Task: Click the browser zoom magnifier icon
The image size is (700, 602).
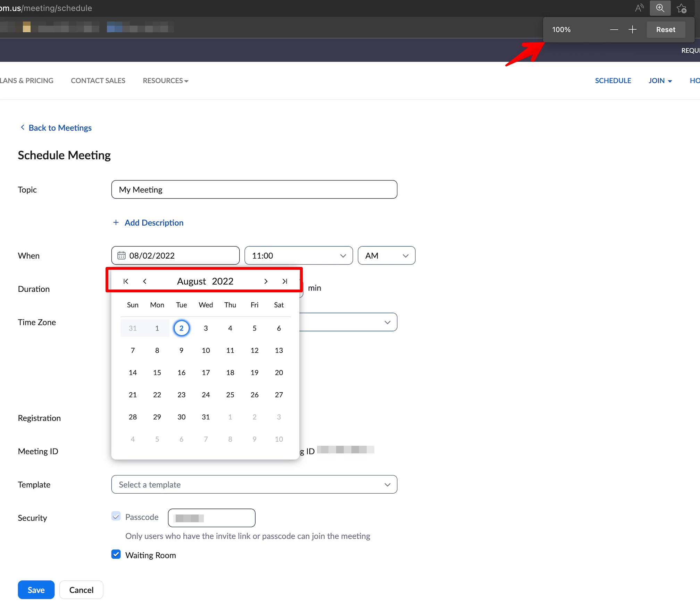Action: [660, 8]
